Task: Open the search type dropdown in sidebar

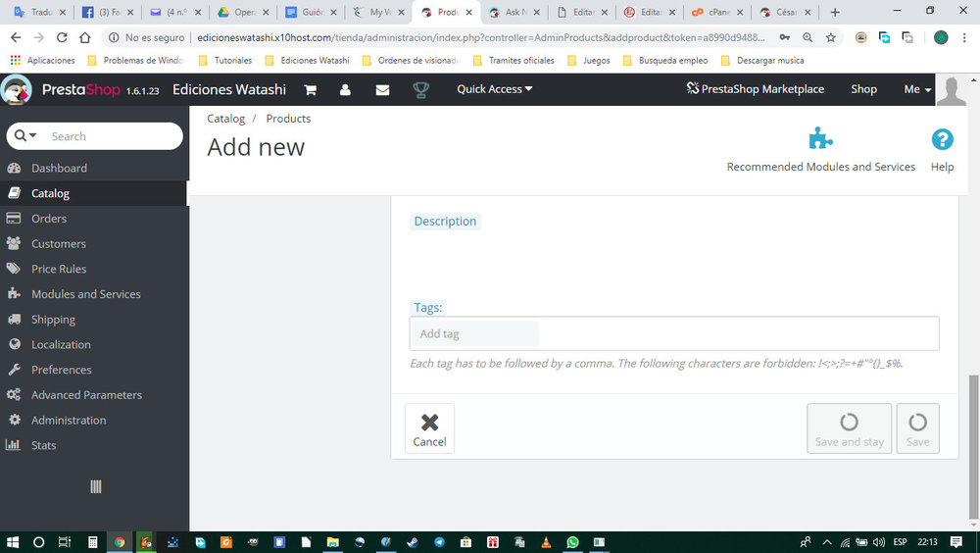Action: click(25, 135)
